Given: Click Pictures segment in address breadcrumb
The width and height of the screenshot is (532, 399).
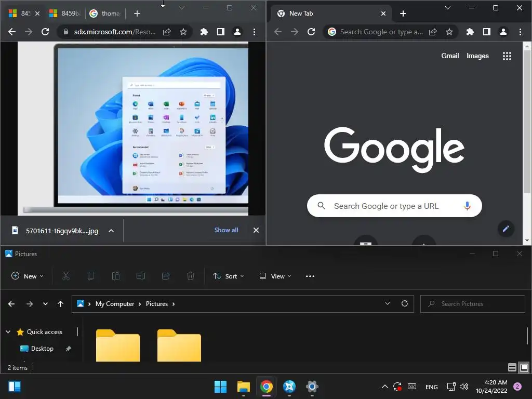Looking at the screenshot, I should pos(157,303).
